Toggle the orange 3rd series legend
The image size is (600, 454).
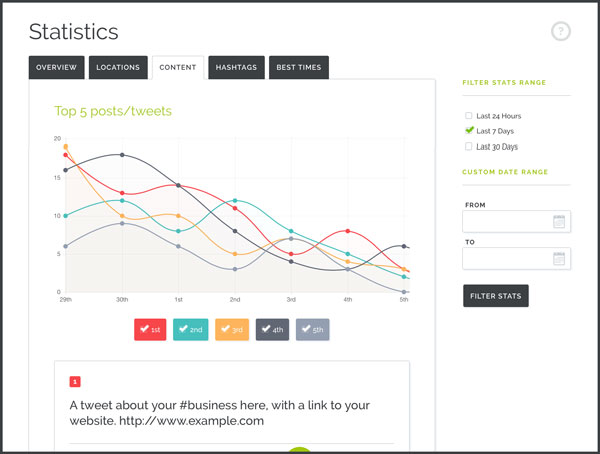pos(231,329)
